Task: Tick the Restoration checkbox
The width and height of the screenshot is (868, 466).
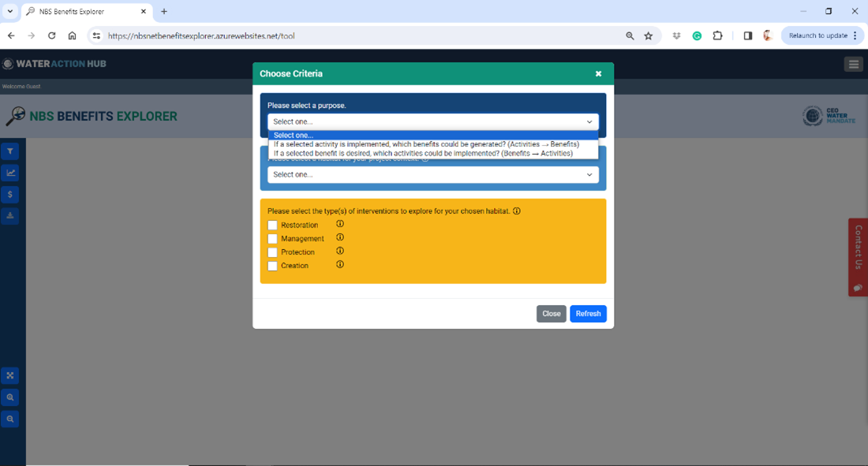Action: [x=272, y=226]
